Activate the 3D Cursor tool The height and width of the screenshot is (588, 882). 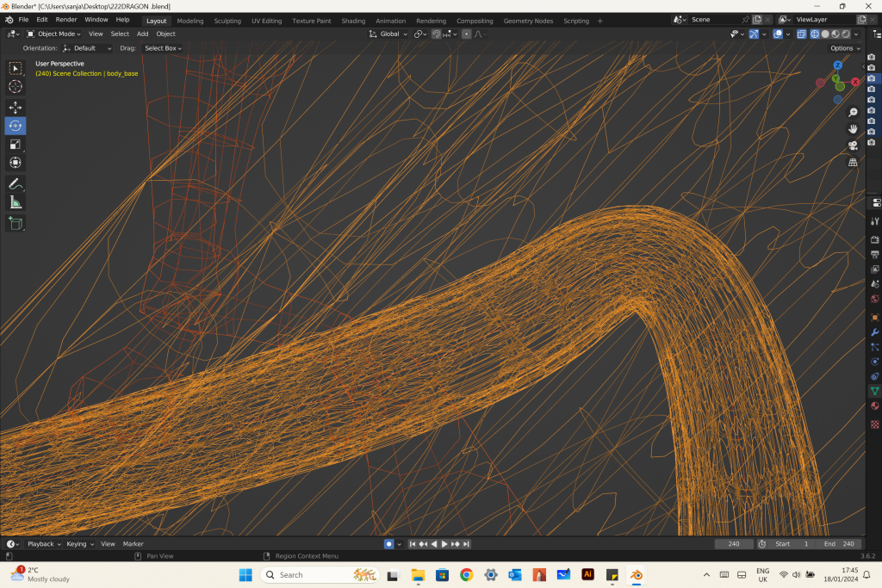[16, 87]
